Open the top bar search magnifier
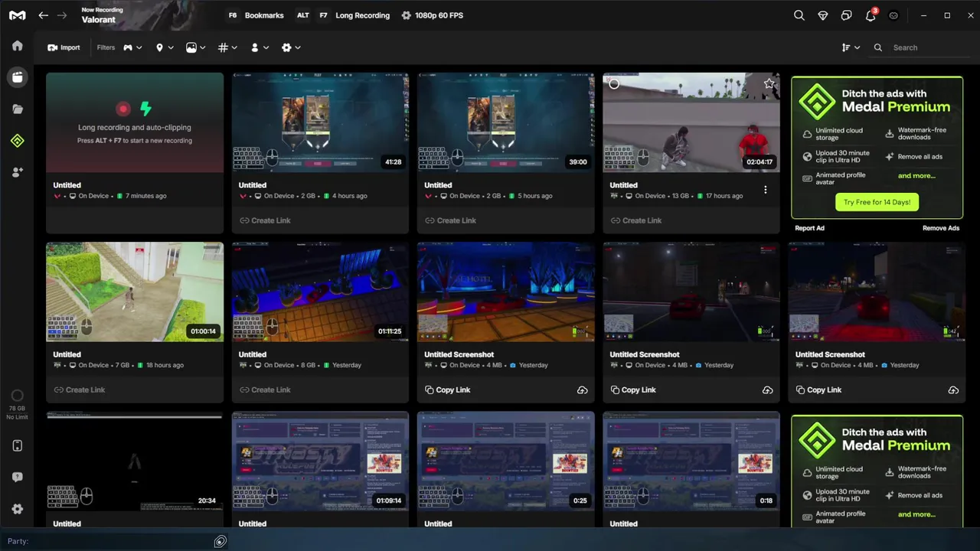The image size is (980, 551). coord(799,15)
